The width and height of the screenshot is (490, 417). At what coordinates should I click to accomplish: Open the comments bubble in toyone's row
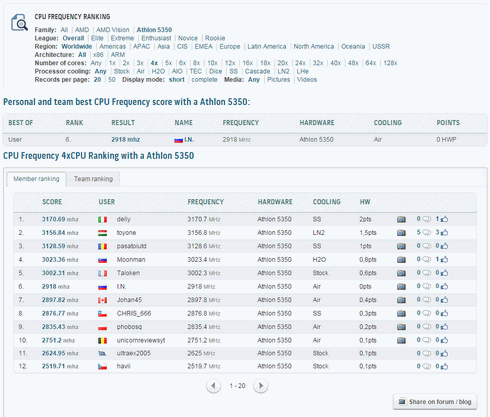coord(427,233)
